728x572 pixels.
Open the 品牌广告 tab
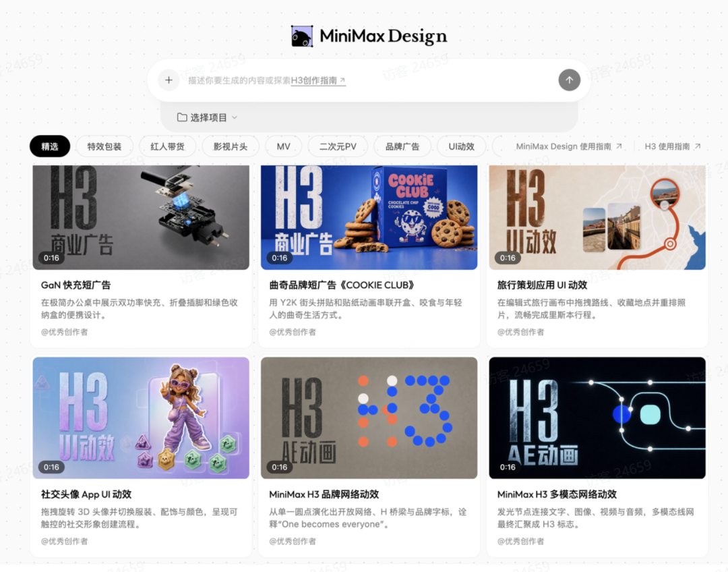click(402, 146)
